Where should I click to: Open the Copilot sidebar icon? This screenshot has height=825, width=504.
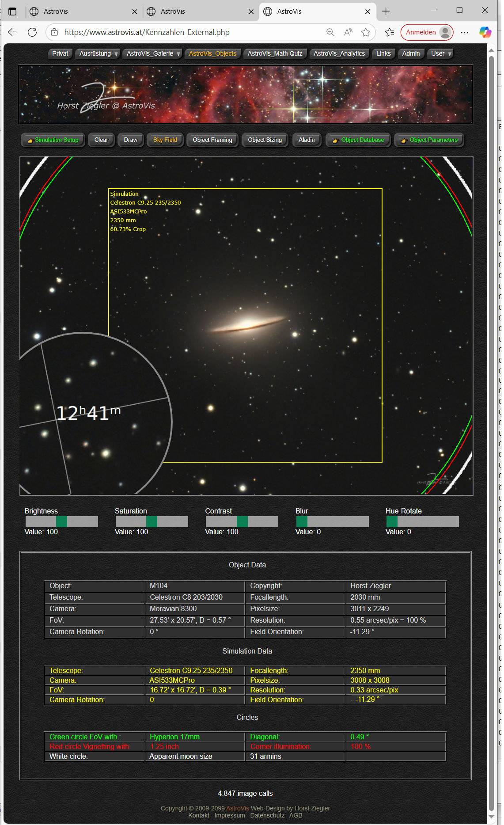pyautogui.click(x=485, y=32)
